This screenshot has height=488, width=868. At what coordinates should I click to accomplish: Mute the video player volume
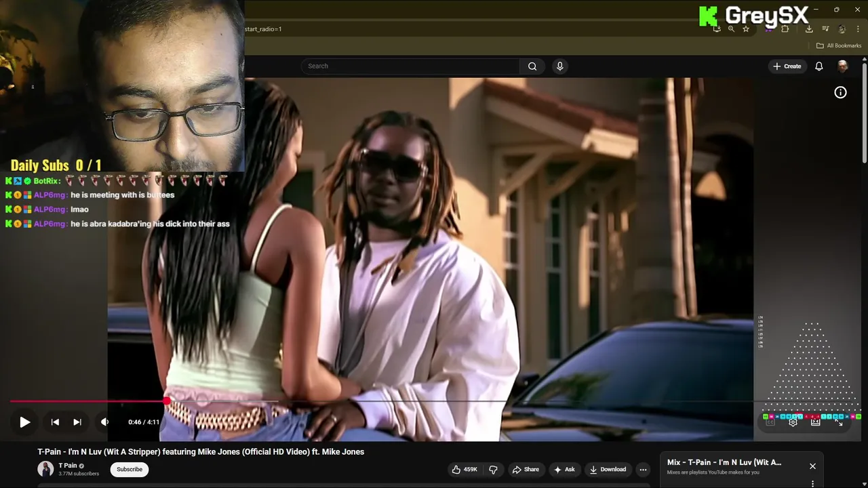(104, 422)
